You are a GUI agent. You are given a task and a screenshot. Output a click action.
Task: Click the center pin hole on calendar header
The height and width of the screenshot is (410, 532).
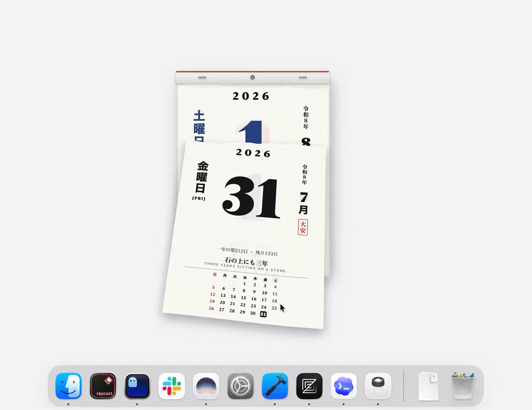(x=252, y=77)
